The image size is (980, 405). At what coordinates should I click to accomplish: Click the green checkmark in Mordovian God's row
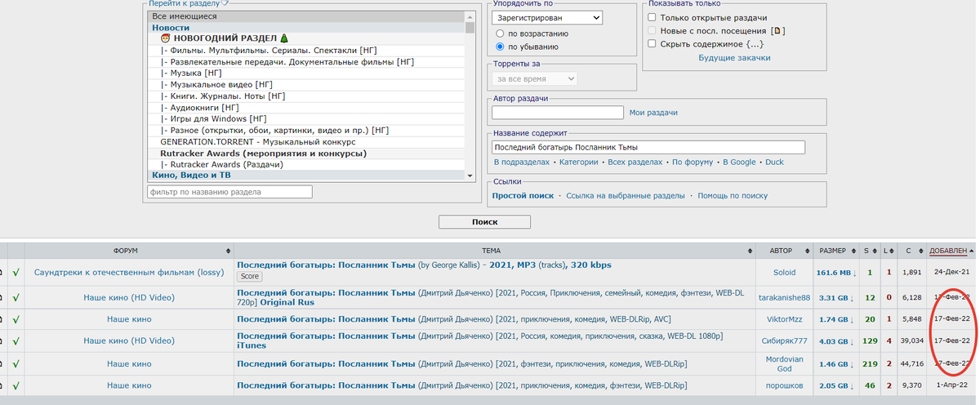point(16,363)
